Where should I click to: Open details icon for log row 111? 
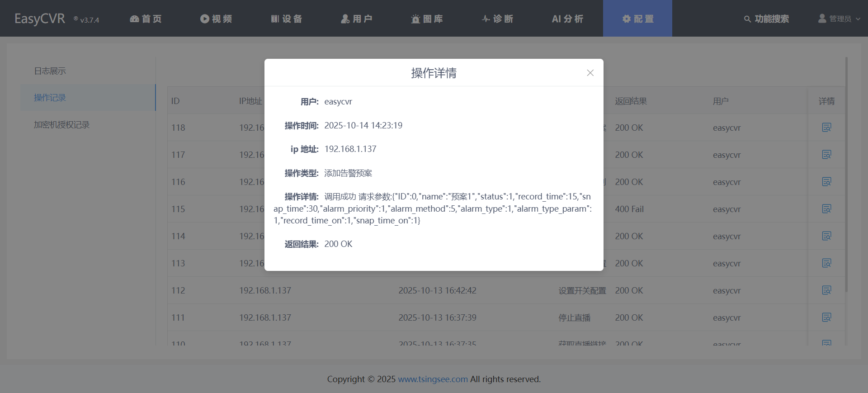pos(826,317)
